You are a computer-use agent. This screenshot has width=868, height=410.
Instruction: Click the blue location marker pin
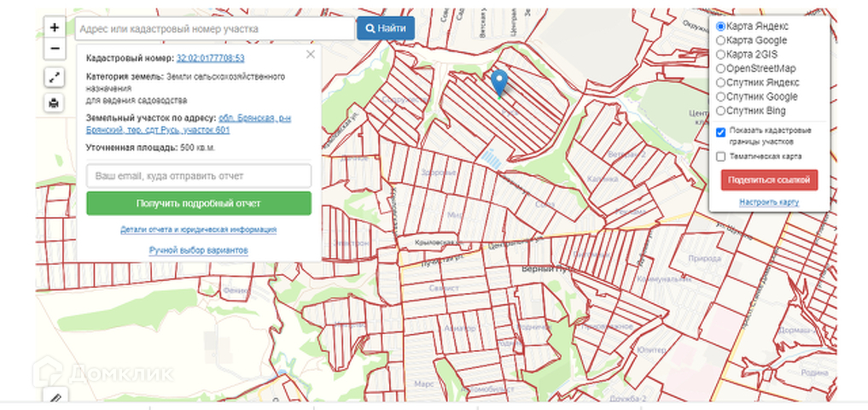[x=499, y=84]
